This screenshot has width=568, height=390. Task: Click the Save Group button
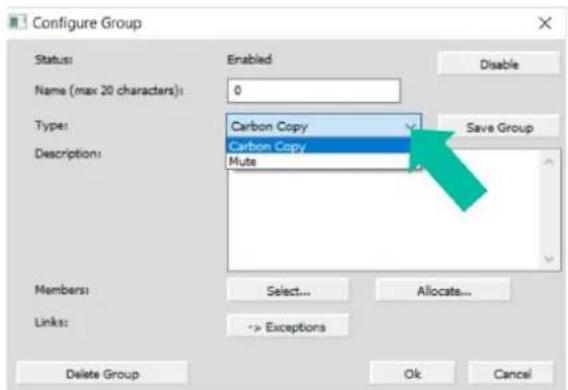(499, 127)
